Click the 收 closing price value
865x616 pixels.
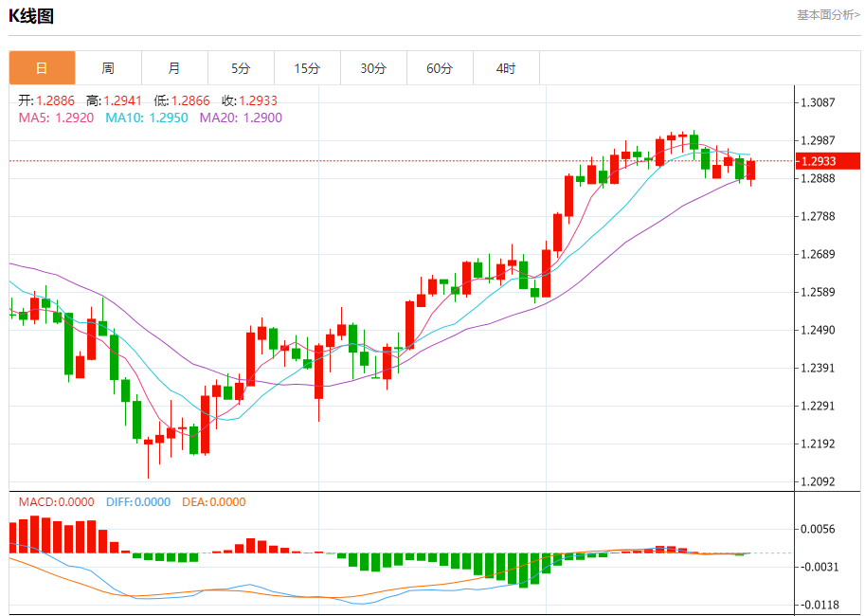coord(258,100)
